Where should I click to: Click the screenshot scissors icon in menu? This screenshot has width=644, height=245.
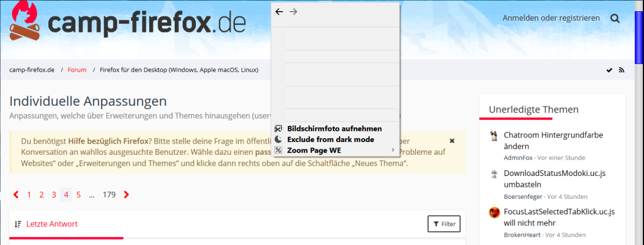pos(278,129)
